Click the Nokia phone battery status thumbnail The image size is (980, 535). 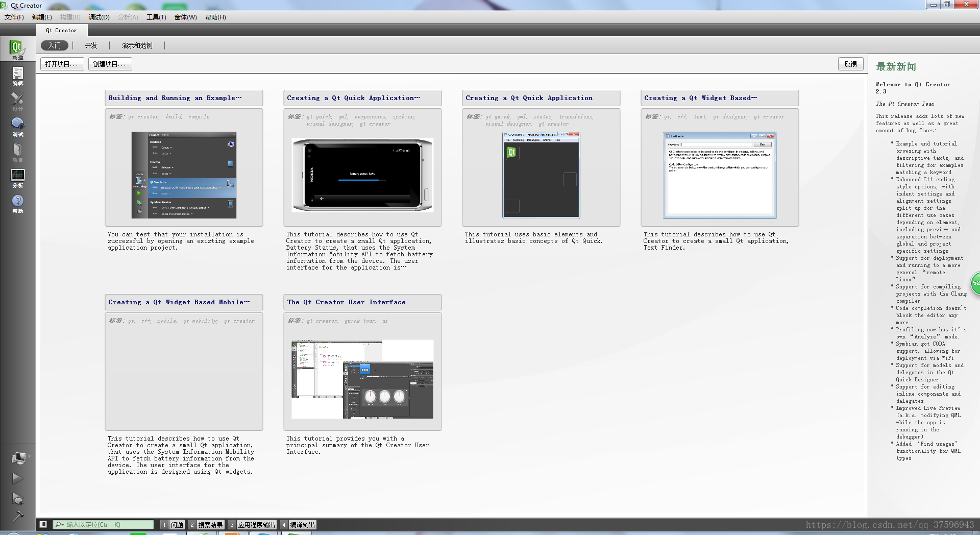coord(362,175)
